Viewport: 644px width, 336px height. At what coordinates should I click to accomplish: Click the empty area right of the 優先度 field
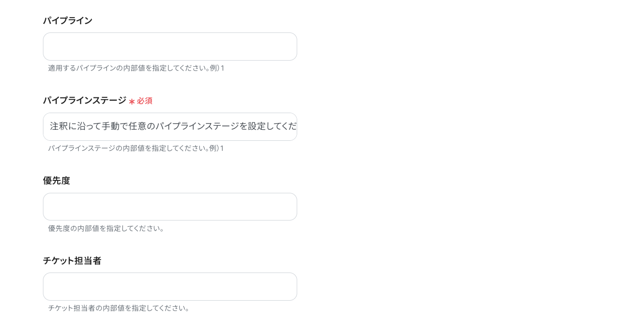point(429,207)
